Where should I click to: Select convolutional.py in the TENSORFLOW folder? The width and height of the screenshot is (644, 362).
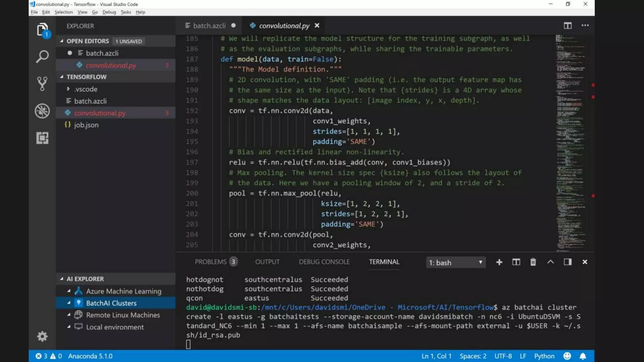coord(115,113)
